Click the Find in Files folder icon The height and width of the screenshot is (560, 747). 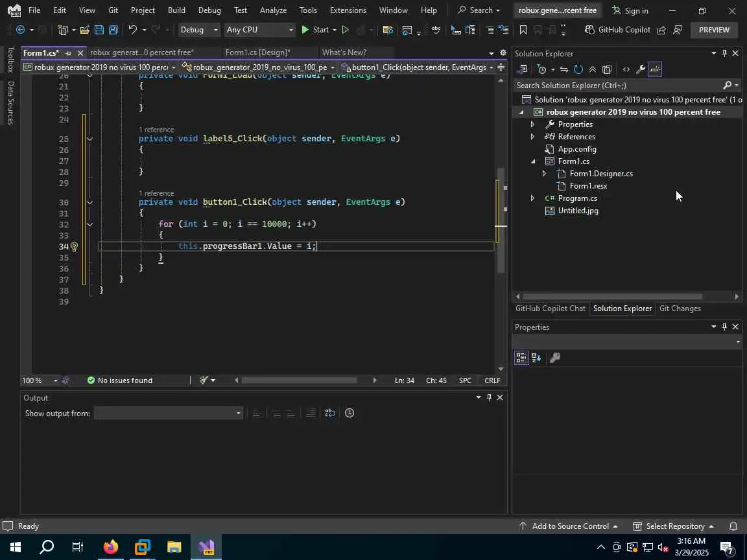point(388,30)
